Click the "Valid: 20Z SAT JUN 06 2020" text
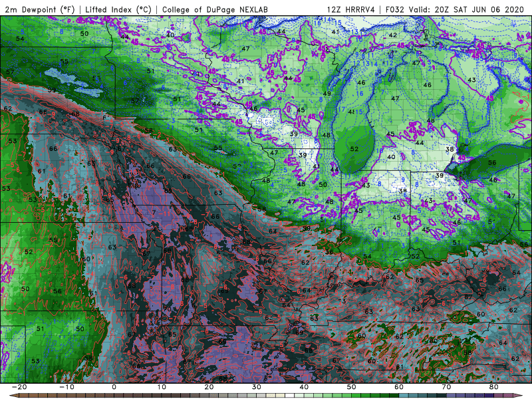532x399 pixels. point(467,10)
